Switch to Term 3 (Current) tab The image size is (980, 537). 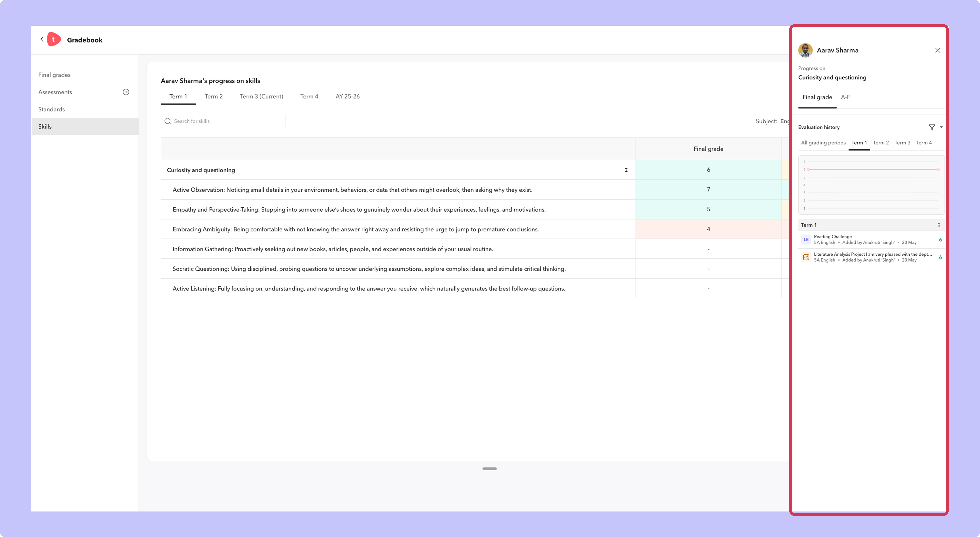click(261, 96)
